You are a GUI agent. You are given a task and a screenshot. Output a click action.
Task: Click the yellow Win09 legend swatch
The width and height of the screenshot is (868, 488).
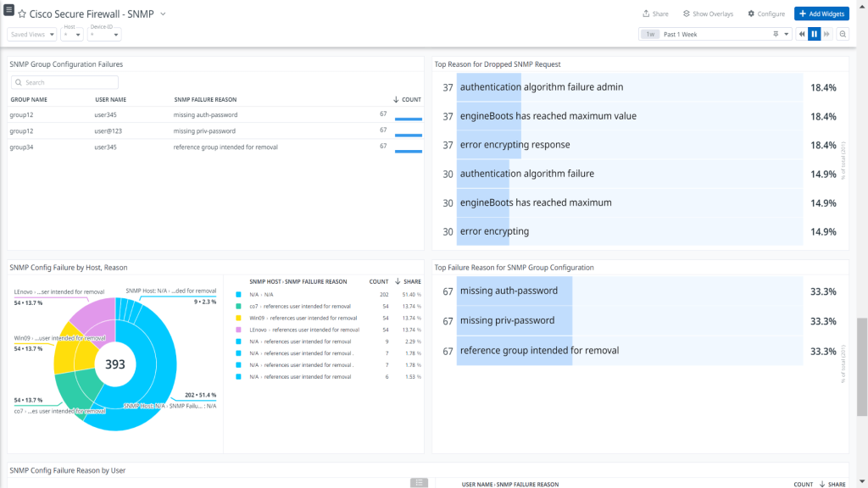click(239, 318)
